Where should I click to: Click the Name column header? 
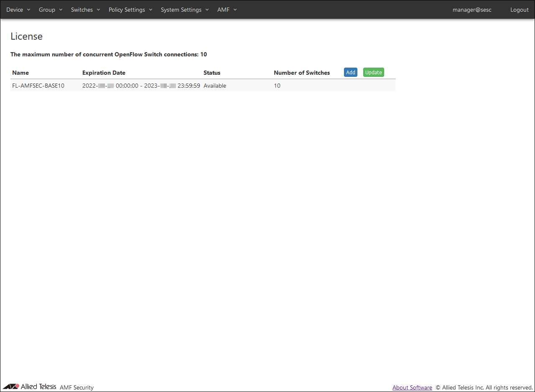(20, 73)
